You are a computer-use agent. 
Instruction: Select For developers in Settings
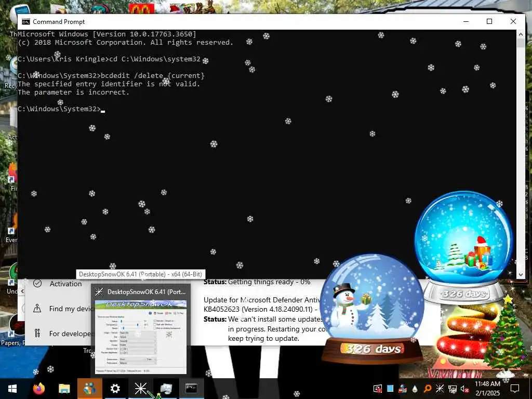(x=70, y=334)
